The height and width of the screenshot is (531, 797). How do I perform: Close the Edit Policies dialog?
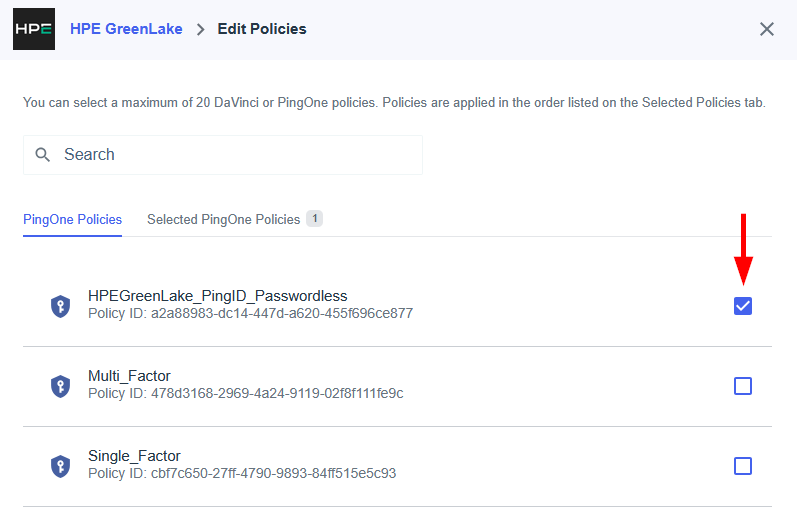click(x=767, y=29)
